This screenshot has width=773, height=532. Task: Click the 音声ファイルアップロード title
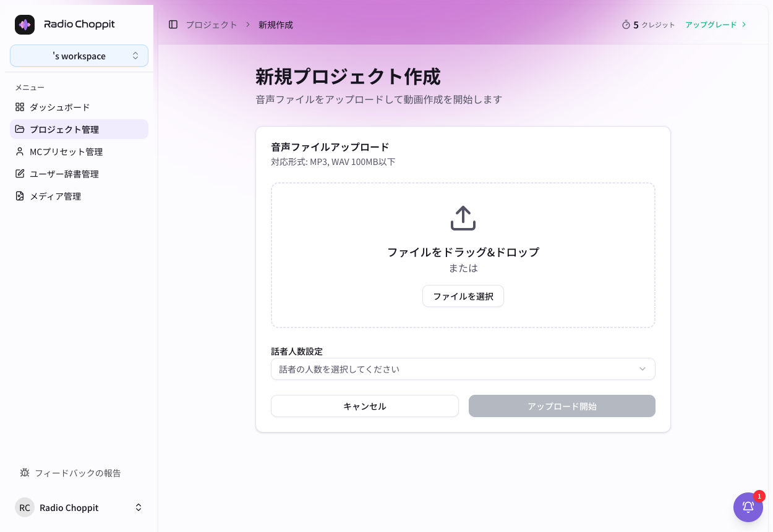[x=330, y=147]
